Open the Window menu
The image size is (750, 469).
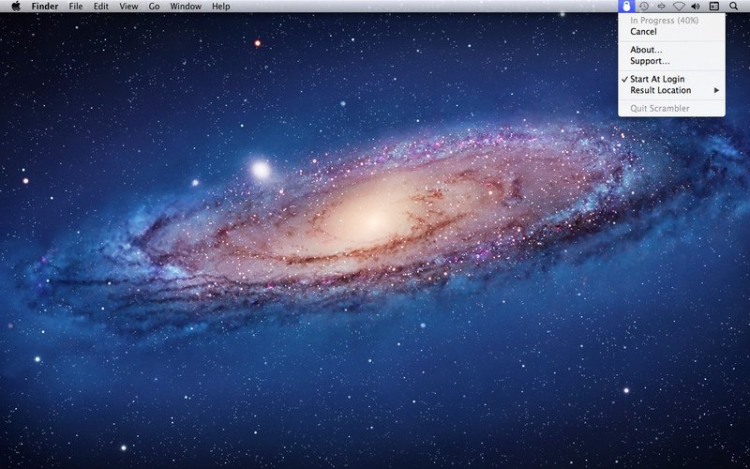[x=186, y=6]
